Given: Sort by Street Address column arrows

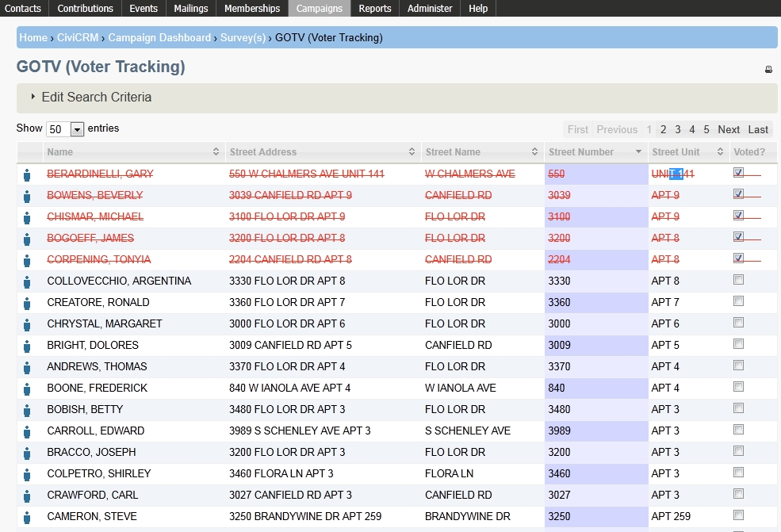Looking at the screenshot, I should [412, 152].
